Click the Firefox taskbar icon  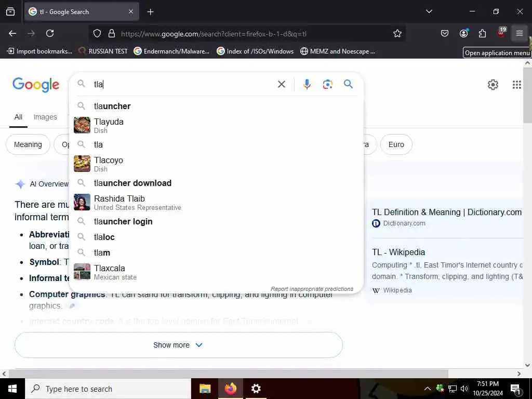pos(230,389)
